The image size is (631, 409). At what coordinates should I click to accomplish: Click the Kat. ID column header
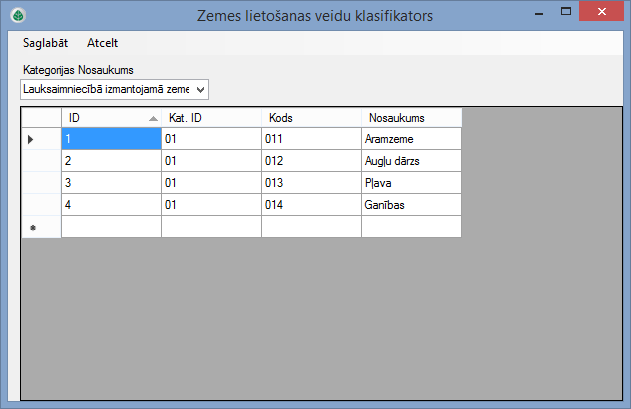coord(211,118)
